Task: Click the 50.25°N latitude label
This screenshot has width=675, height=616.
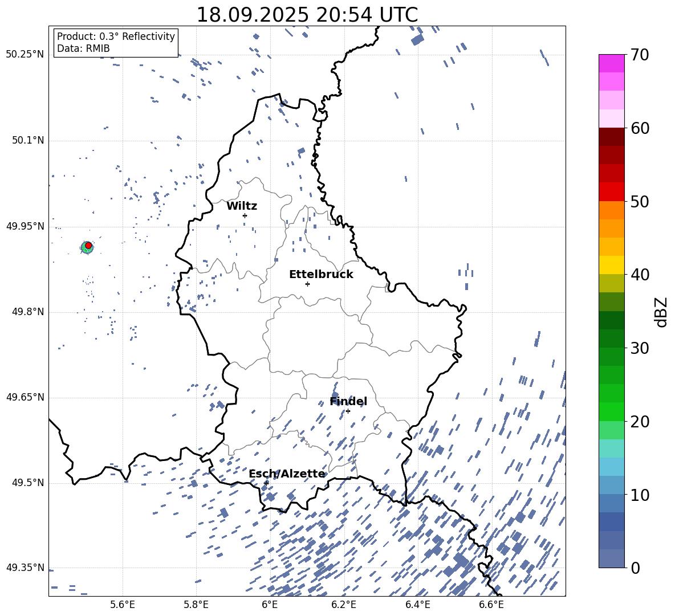Action: coord(25,55)
